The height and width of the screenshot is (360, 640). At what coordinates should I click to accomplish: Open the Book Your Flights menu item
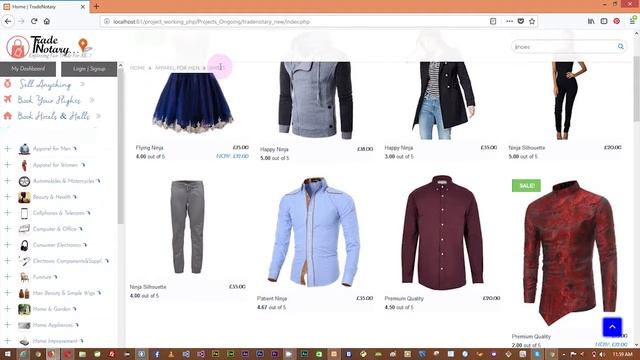pos(49,100)
